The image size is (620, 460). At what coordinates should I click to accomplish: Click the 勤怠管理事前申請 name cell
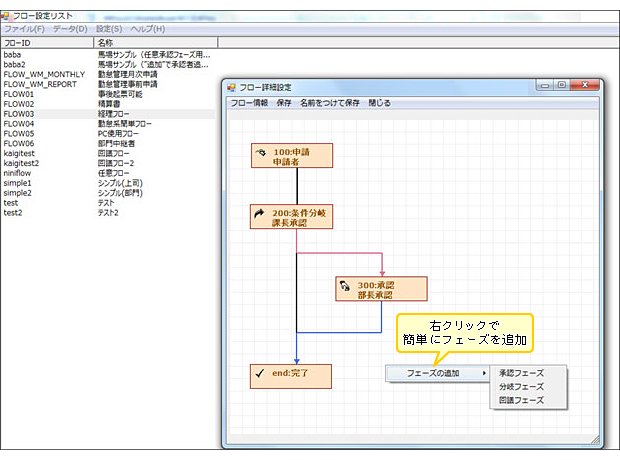pos(128,84)
